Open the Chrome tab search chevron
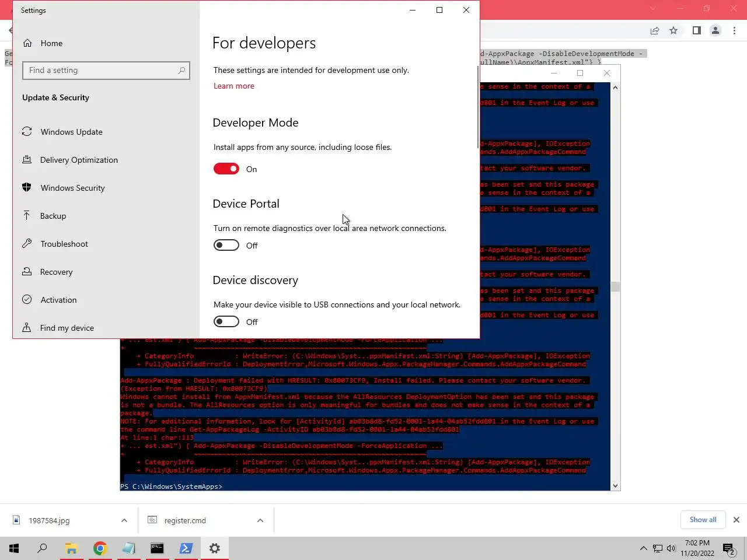 [x=652, y=9]
